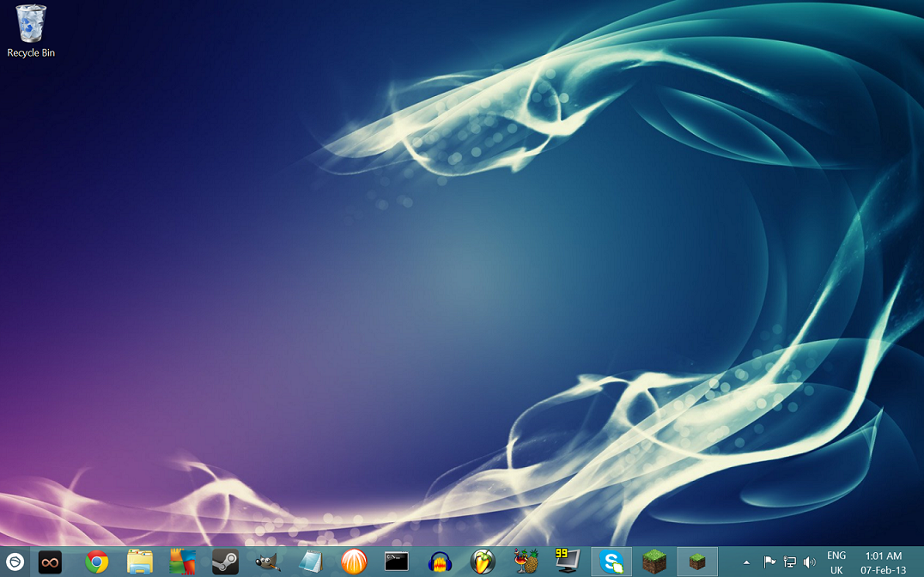Launch Steam

[x=225, y=562]
